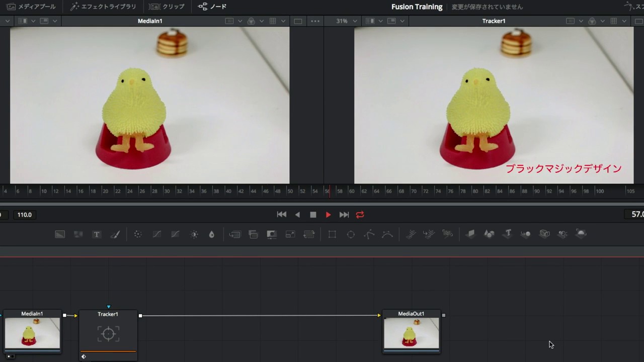Screen dimensions: 644x362
Task: Open grid options dropdown in Tracker1 viewer
Action: pos(624,21)
